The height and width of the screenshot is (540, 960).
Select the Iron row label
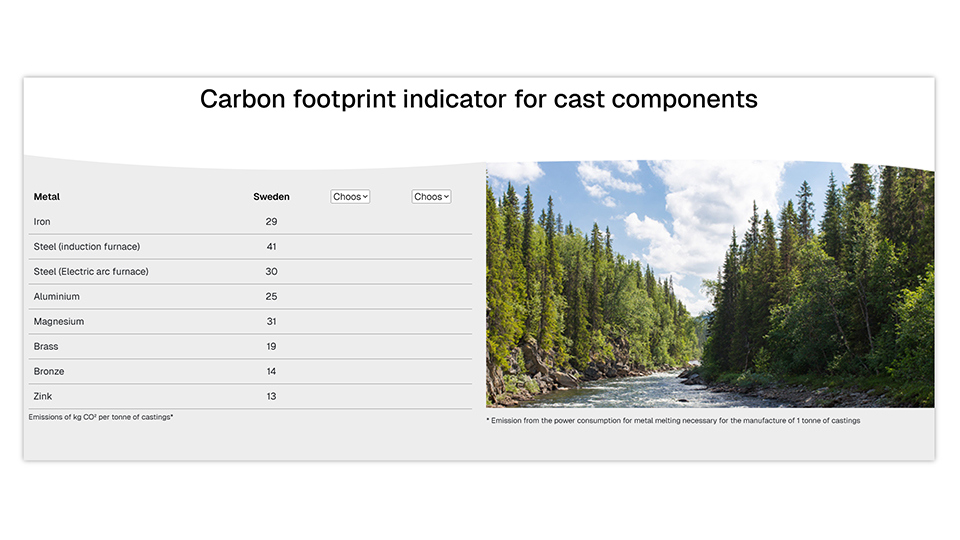click(42, 222)
